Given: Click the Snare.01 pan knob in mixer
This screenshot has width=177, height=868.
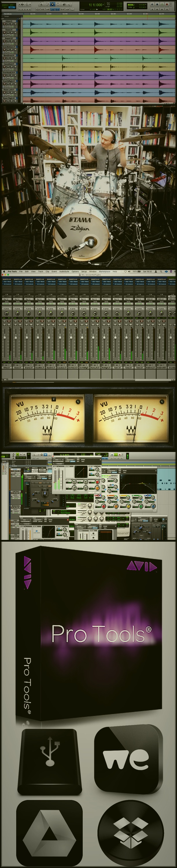Looking at the screenshot, I should (18, 314).
